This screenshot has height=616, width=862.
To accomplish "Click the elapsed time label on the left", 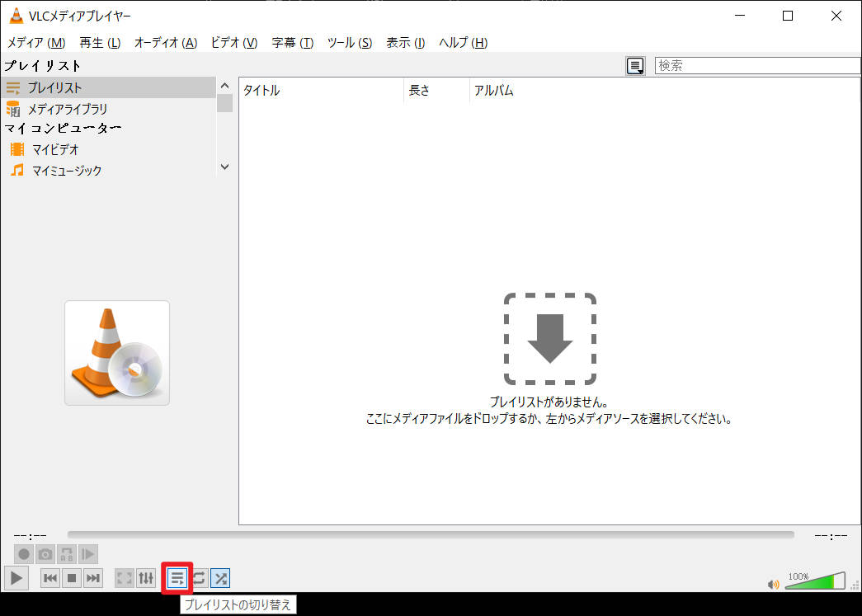I will (x=31, y=535).
